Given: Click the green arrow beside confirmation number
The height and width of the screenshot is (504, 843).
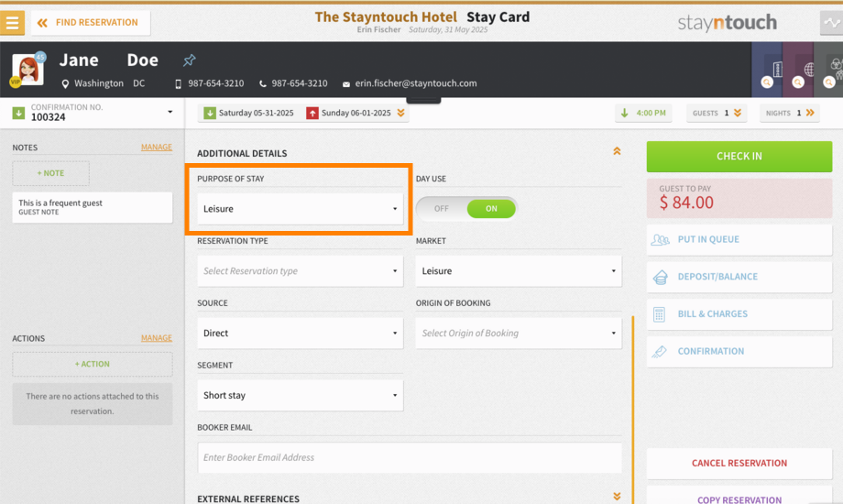Looking at the screenshot, I should [18, 113].
